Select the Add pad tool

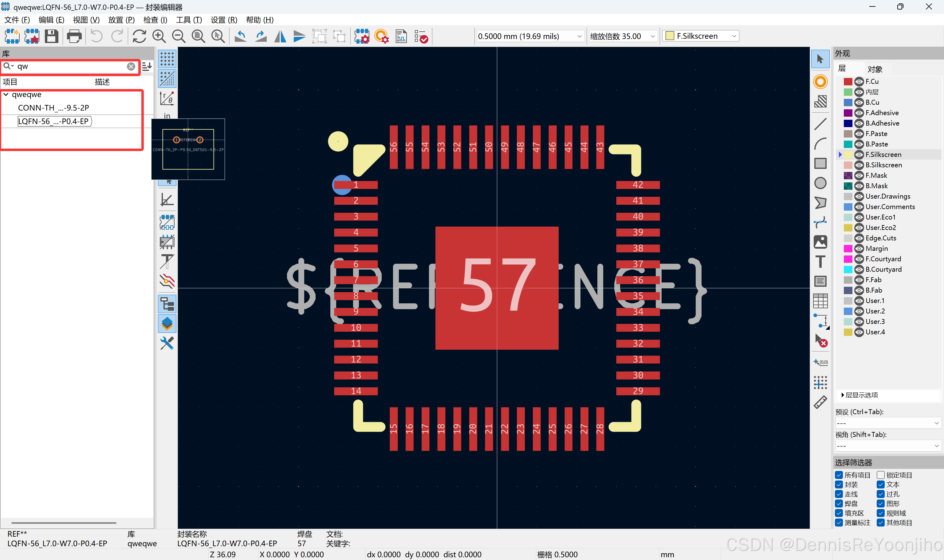coord(820,81)
